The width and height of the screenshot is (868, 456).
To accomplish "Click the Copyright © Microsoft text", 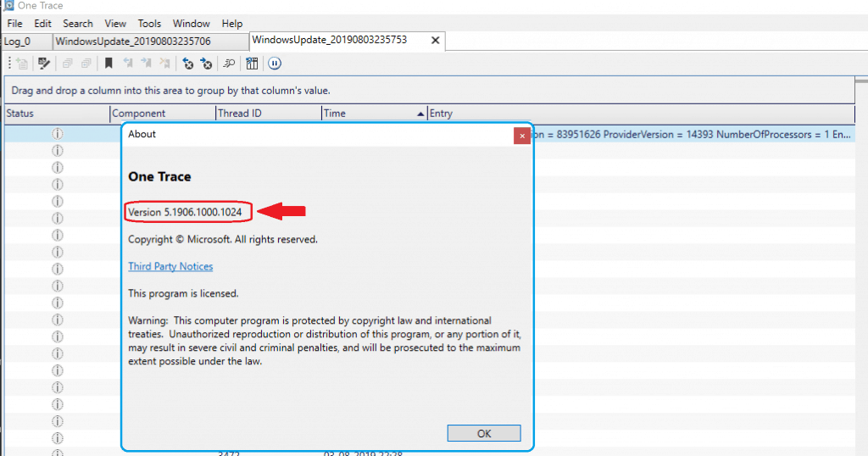I will [x=223, y=240].
